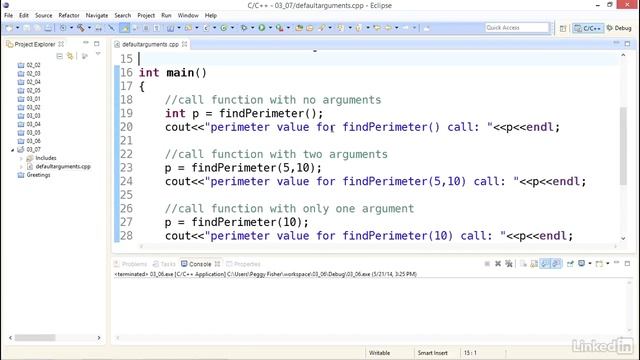Minimize the Project Explorer view

tap(86, 43)
